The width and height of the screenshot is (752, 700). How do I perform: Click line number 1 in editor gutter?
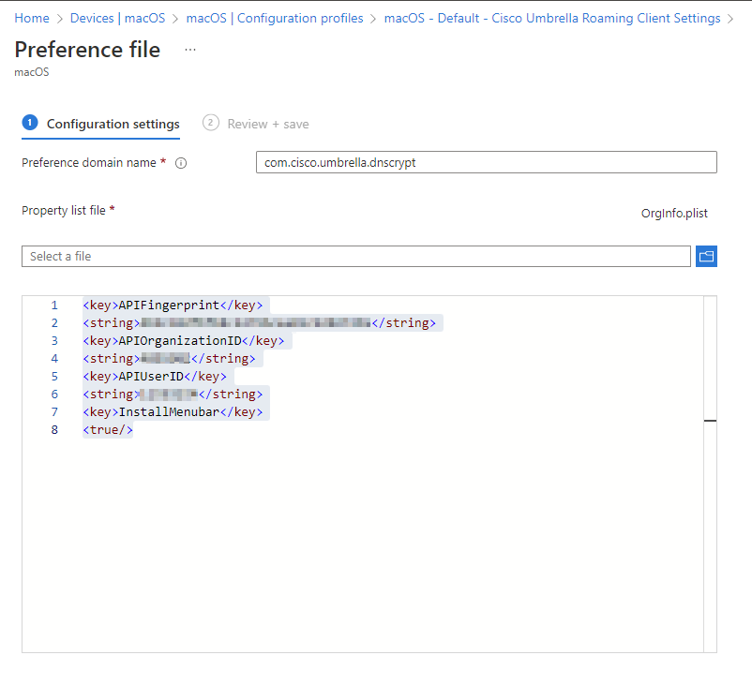point(54,305)
